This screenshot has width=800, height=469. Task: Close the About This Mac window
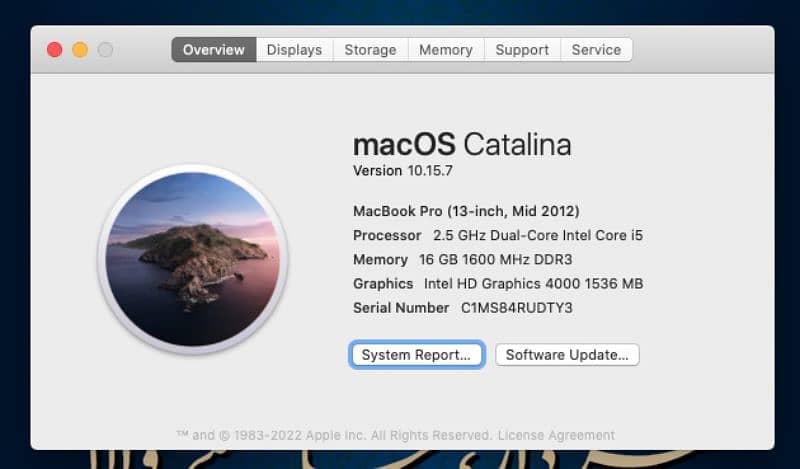54,50
